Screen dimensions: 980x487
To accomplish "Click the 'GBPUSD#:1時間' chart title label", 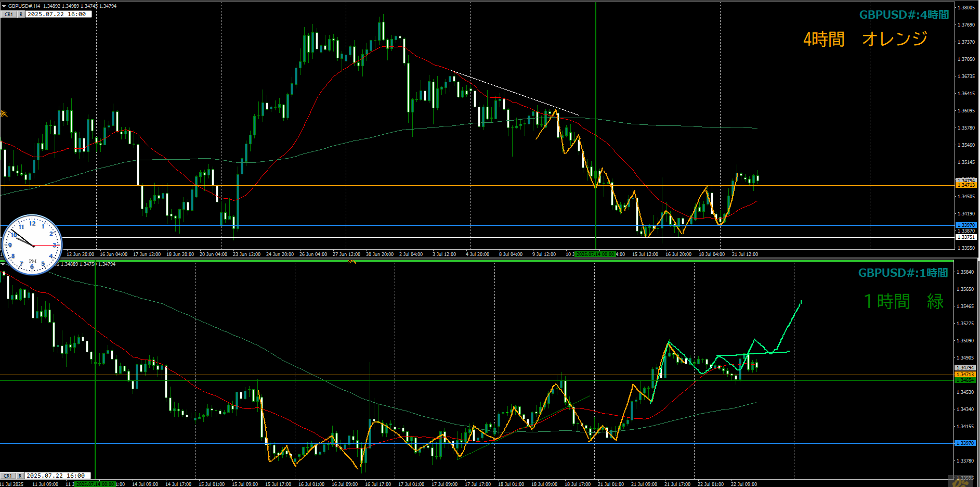I will [x=903, y=273].
